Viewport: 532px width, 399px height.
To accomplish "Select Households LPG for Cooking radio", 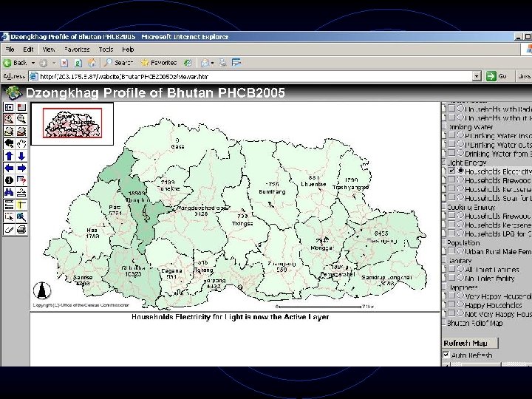I will 460,233.
